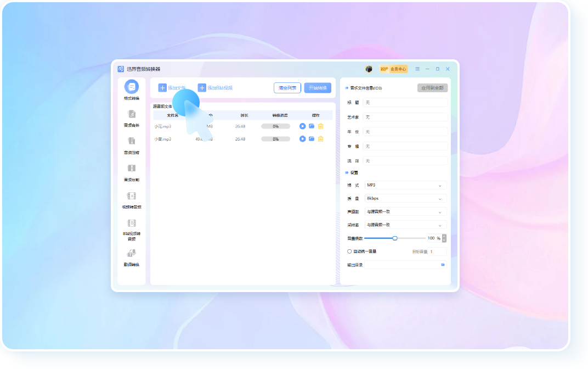Click the 年份 year input field
Screen dimensions: 588x369
[x=405, y=132]
